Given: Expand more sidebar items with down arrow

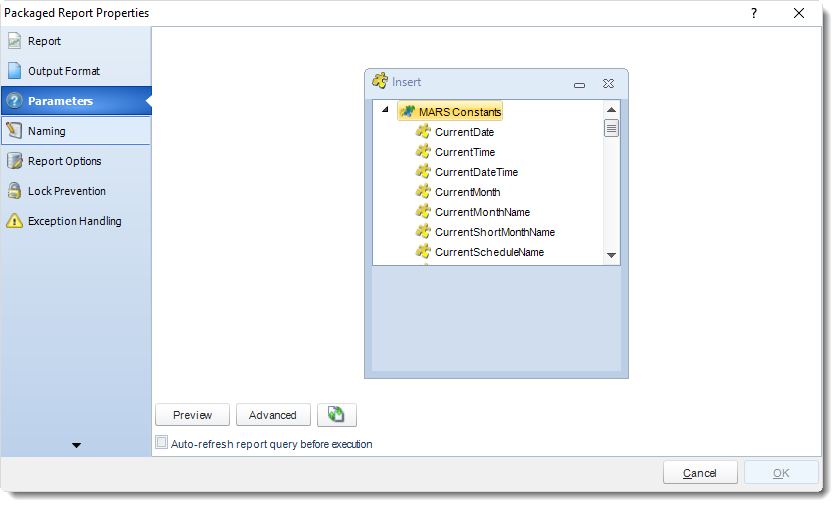Looking at the screenshot, I should [x=76, y=445].
